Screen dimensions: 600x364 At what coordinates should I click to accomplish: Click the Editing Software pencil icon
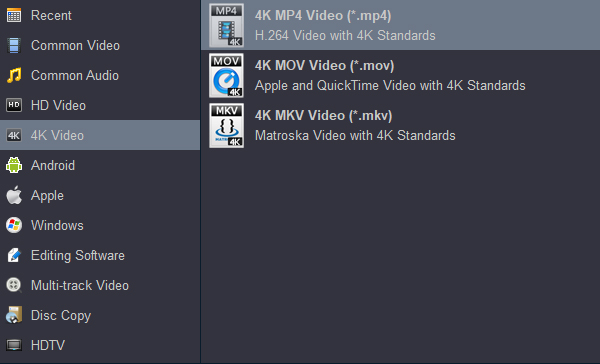pos(14,255)
